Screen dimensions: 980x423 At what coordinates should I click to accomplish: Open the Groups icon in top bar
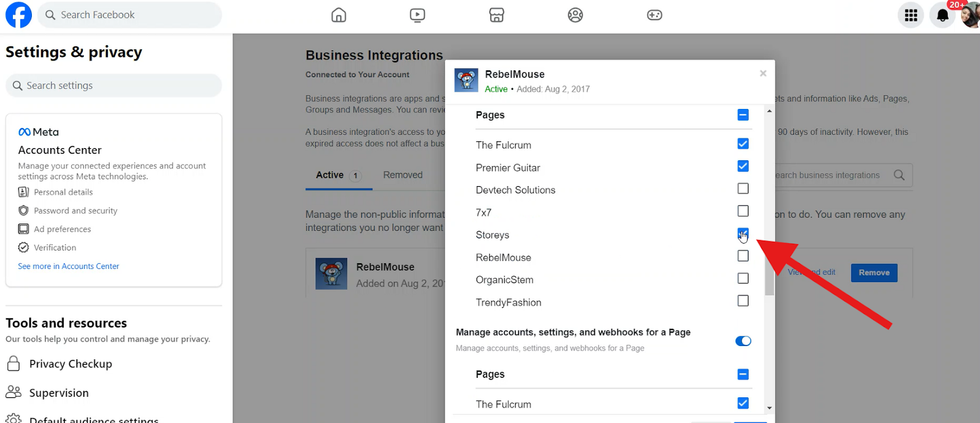point(575,15)
